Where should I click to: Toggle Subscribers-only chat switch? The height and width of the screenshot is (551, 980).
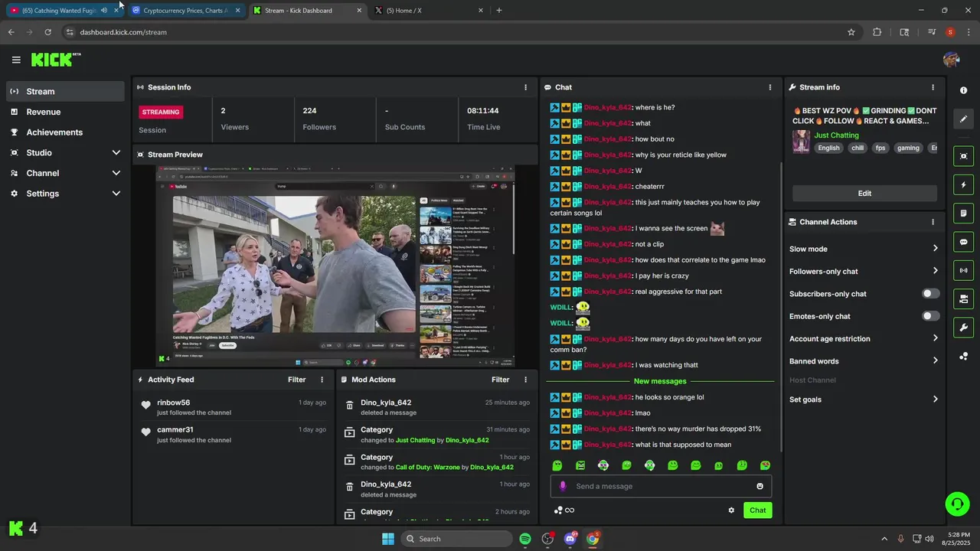930,294
